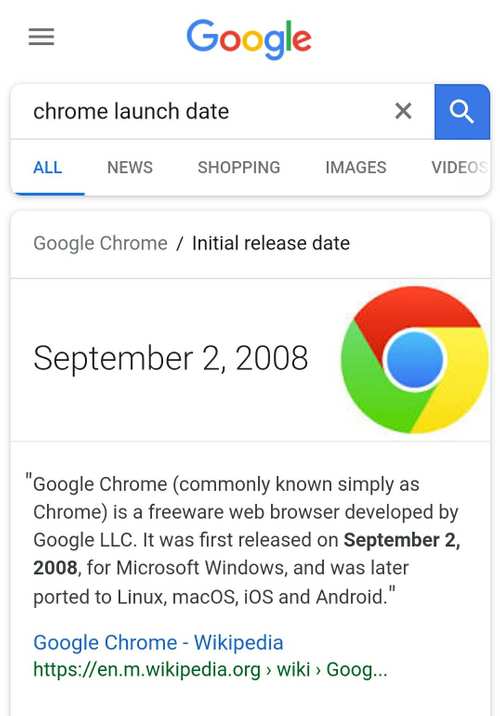The image size is (500, 716).
Task: Switch to the SHOPPING tab
Action: pyautogui.click(x=239, y=167)
